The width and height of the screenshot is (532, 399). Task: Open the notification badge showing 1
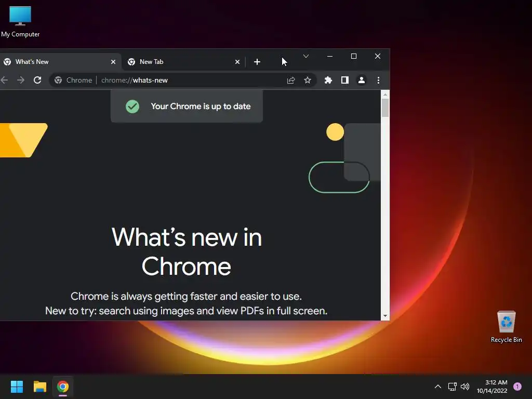pos(517,387)
